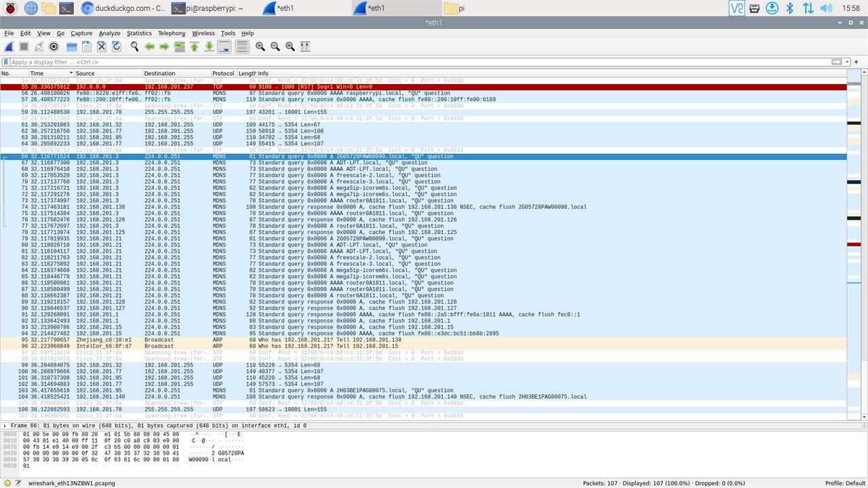The image size is (868, 488).
Task: Stop the running packet capture
Action: point(24,47)
